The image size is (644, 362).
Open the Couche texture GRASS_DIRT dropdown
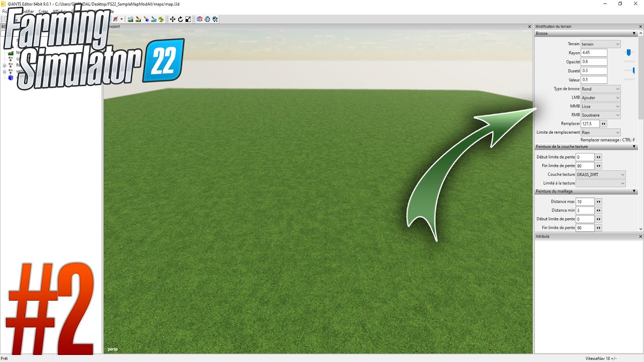(x=601, y=174)
